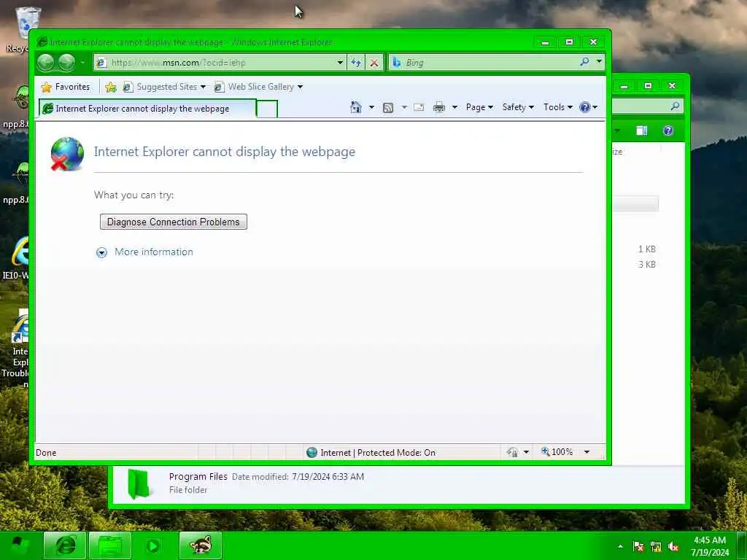Click Diagnose Connection Problems button
Screen dimensions: 747x560
(x=174, y=222)
